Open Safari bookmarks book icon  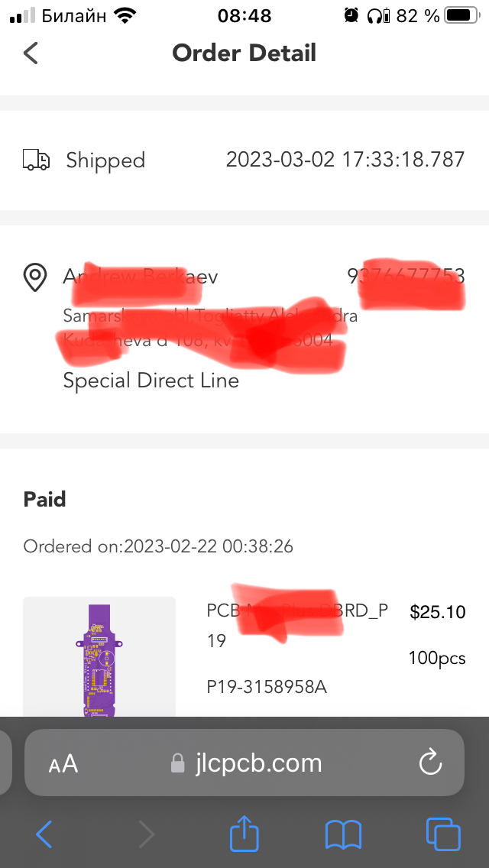point(343,834)
